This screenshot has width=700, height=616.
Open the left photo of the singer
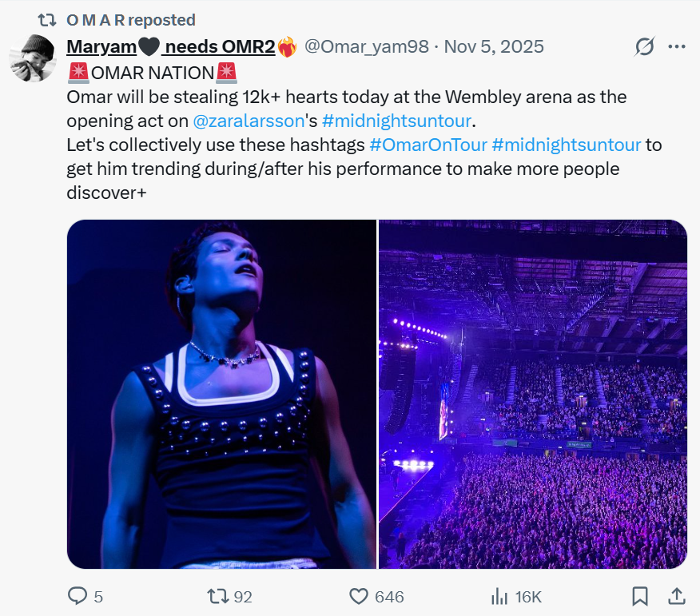pos(221,394)
